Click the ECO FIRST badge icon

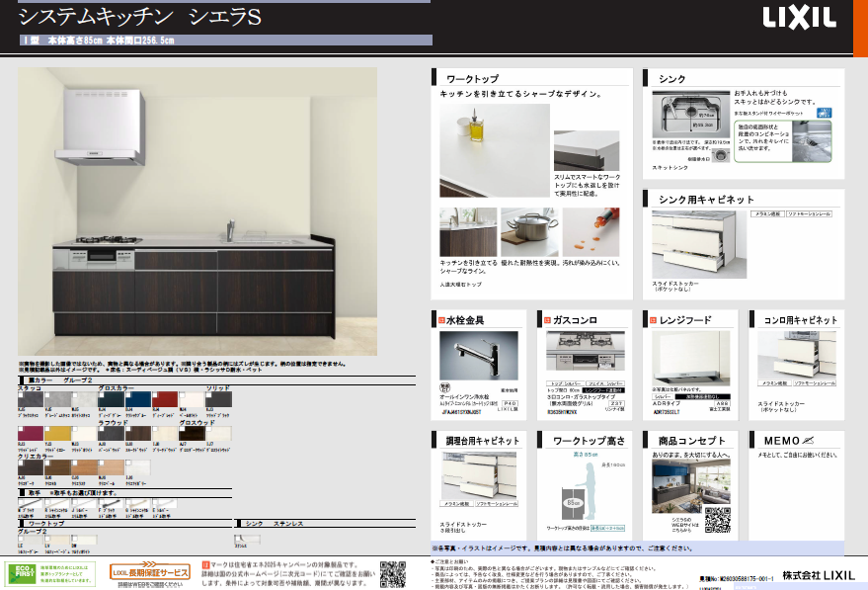[22, 572]
